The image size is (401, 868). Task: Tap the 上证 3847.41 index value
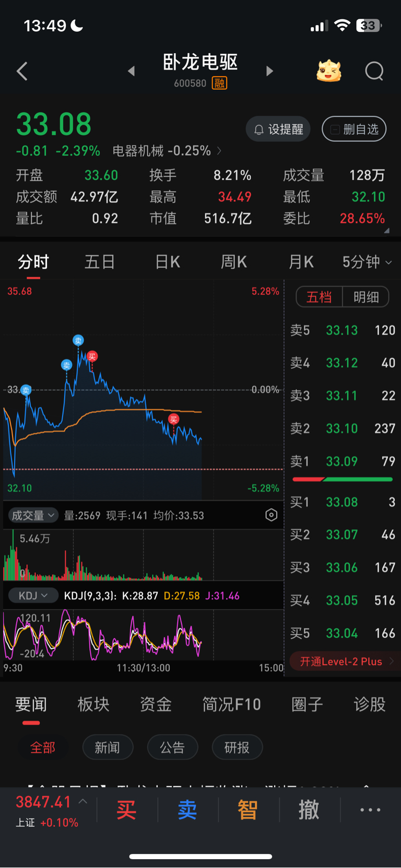[43, 802]
